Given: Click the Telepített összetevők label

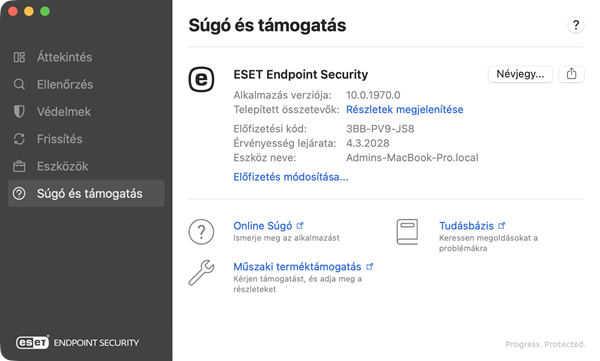Looking at the screenshot, I should [x=286, y=109].
